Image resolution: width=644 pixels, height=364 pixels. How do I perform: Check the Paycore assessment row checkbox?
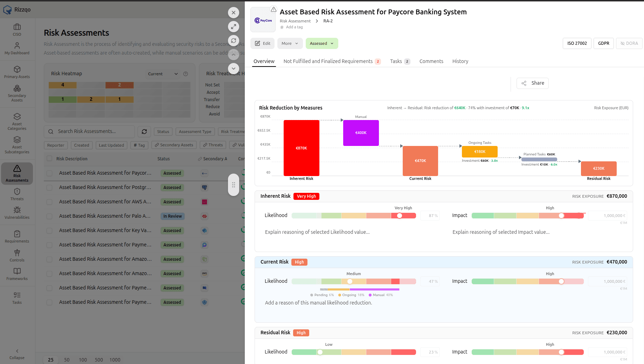pos(49,173)
